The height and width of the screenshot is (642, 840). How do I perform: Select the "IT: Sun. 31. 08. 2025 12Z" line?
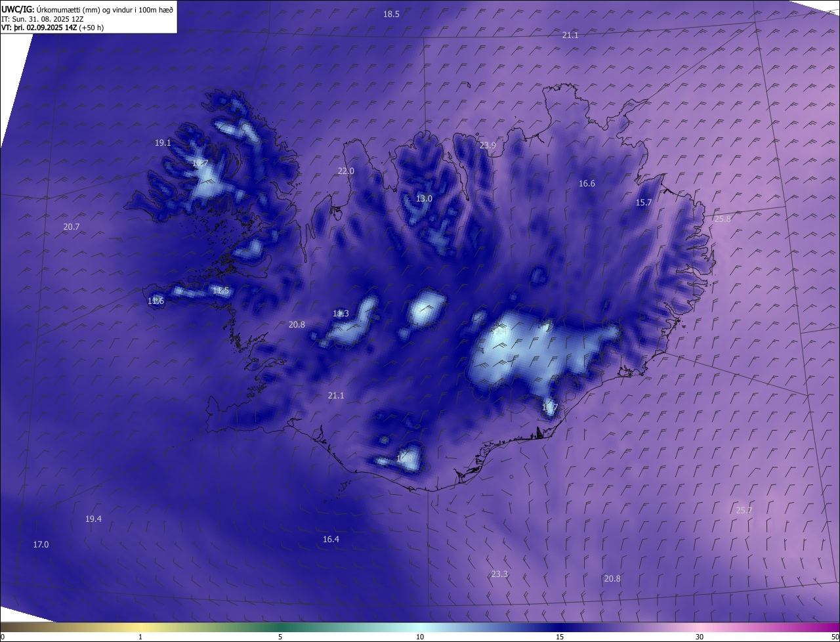click(x=42, y=19)
